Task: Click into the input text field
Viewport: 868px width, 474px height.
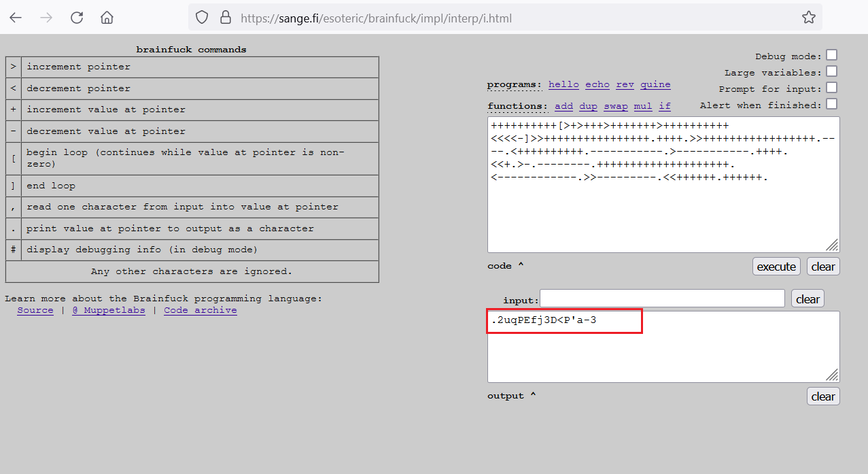Action: (662, 299)
